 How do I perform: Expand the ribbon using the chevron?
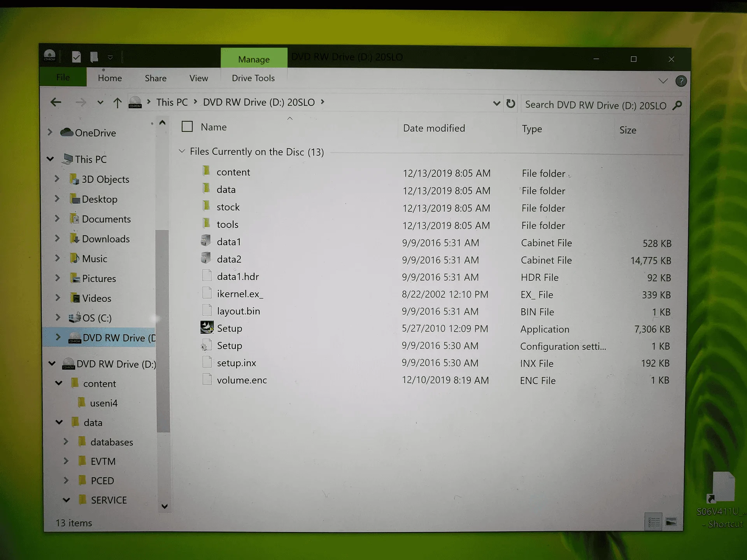coord(663,81)
